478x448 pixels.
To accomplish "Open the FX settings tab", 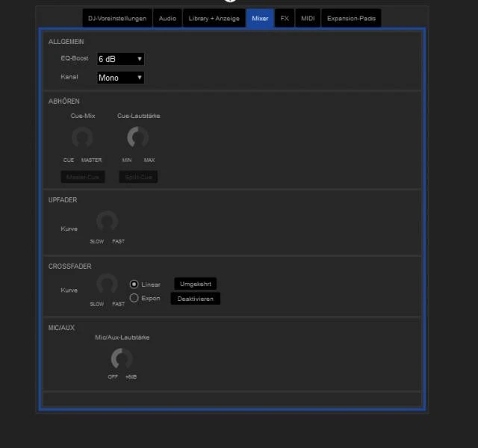I will pyautogui.click(x=285, y=18).
